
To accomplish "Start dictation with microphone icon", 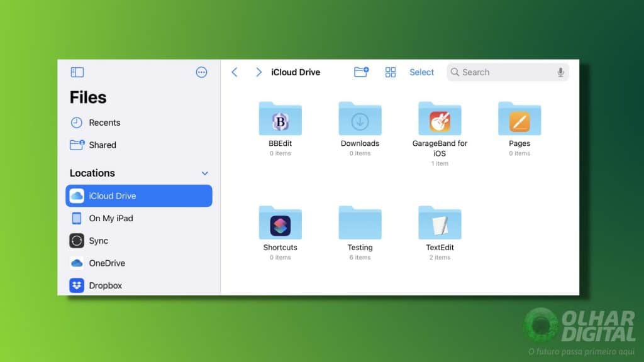I will (x=560, y=72).
